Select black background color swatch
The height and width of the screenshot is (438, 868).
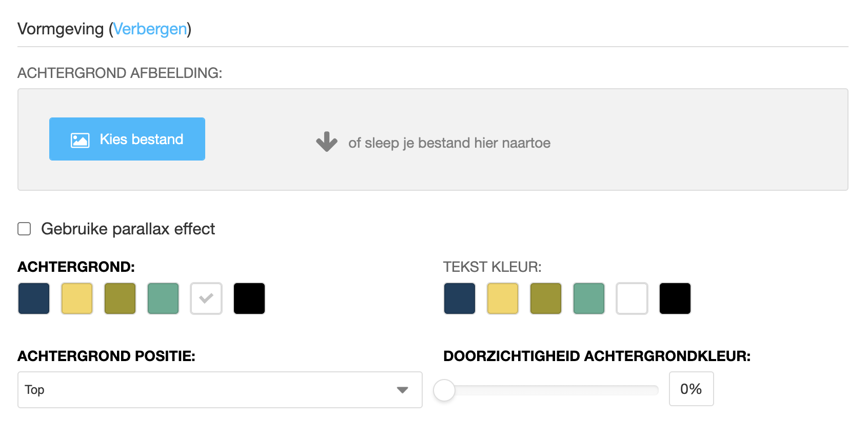(x=249, y=298)
